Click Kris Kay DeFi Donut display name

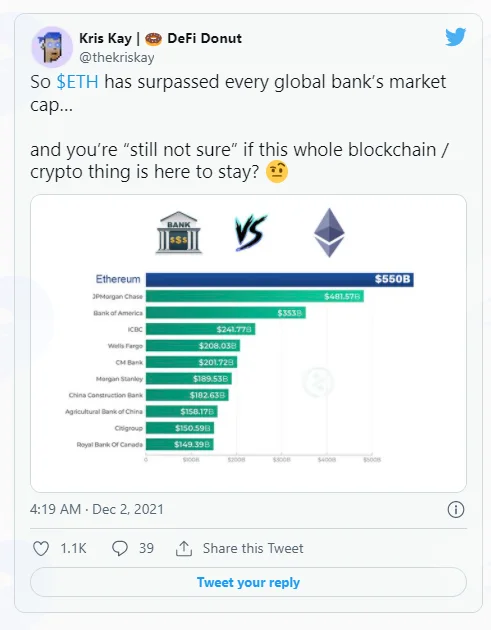pyautogui.click(x=160, y=39)
